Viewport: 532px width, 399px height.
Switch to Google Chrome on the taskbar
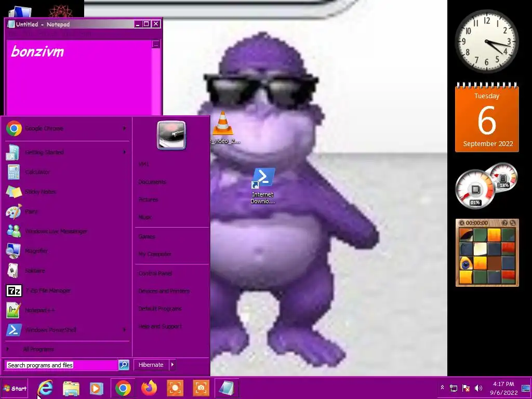123,388
